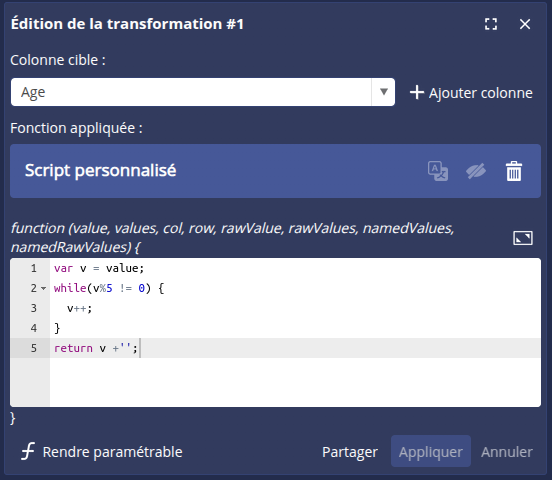
Task: Open the Colonne cible dropdown arrow
Action: click(383, 92)
